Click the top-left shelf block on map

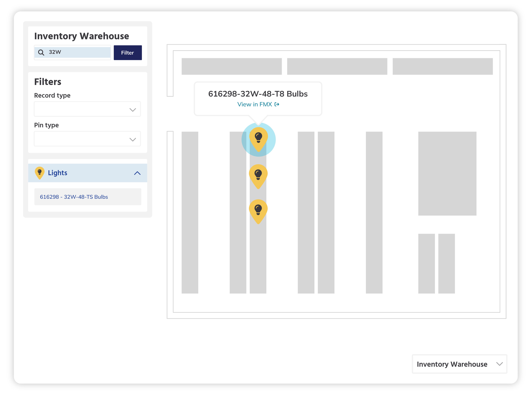[x=231, y=66]
